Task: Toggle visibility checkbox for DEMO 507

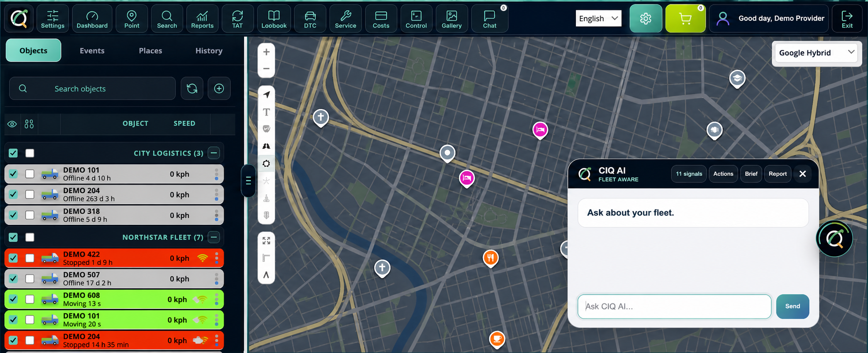Action: pos(13,279)
